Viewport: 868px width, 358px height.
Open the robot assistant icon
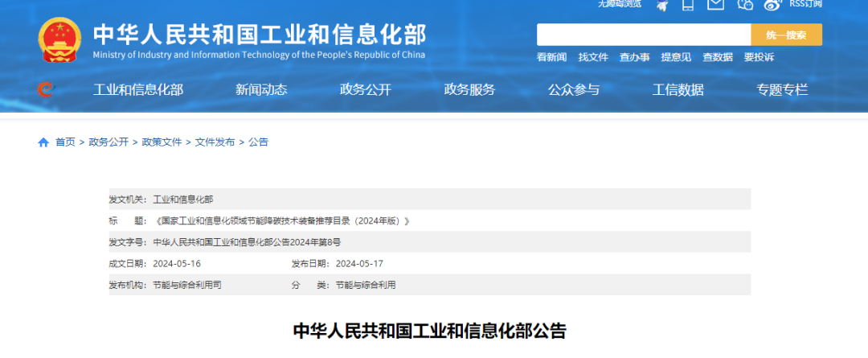click(x=662, y=5)
